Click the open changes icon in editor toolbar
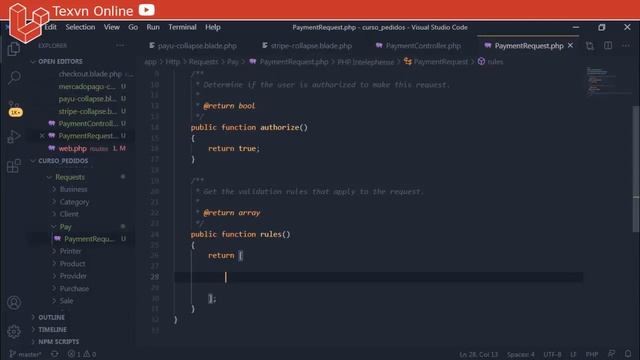The height and width of the screenshot is (360, 640). 590,46
